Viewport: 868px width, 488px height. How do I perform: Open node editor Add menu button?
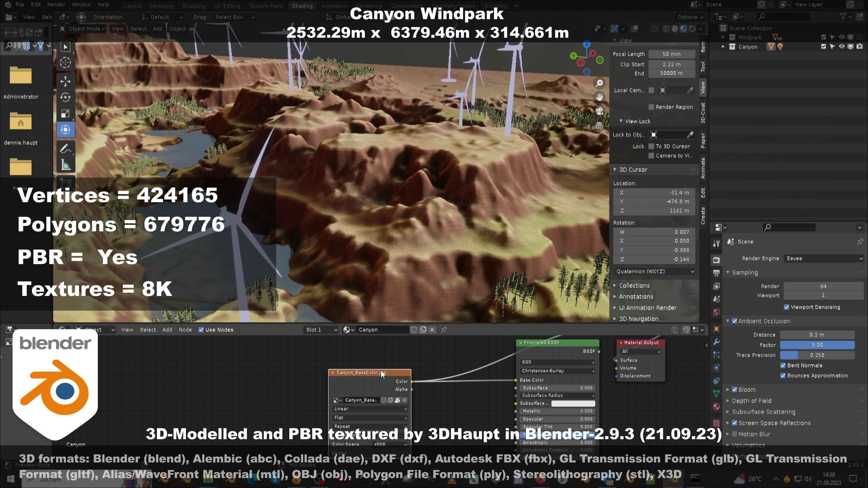pos(167,330)
